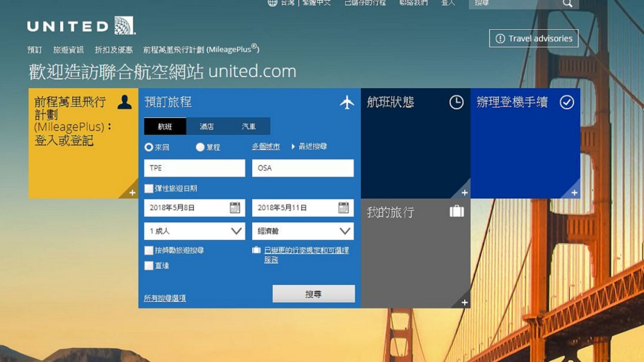The image size is (644, 362).
Task: Click the origin field containing TPE
Action: tap(194, 168)
